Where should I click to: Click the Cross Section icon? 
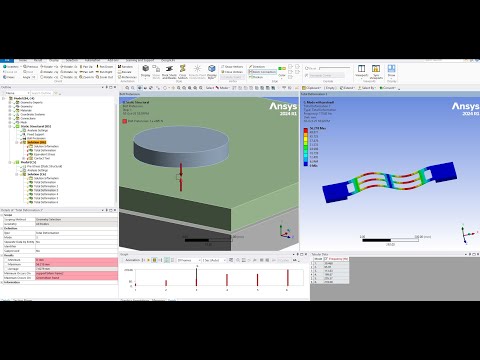coord(182,68)
